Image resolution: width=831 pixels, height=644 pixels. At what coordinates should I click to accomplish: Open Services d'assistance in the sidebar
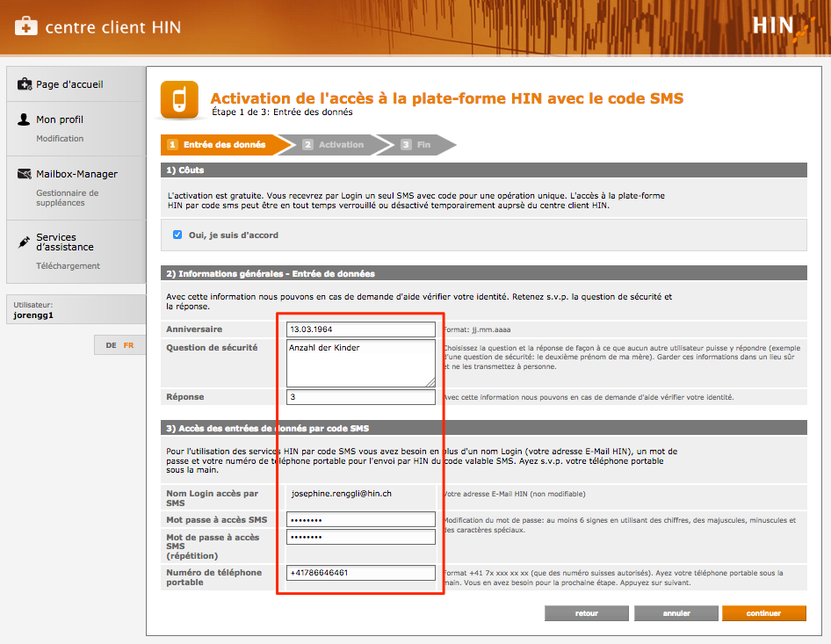coord(65,242)
